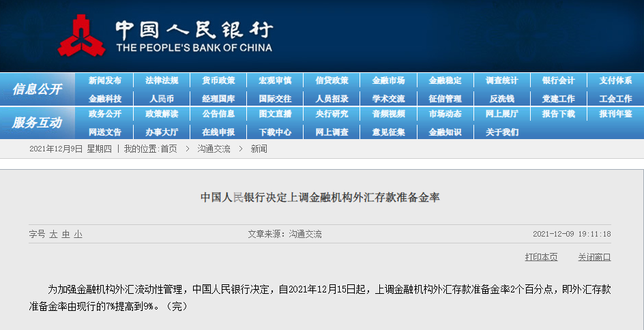Viewport: 644px width, 330px height.
Task: Go to 首页 in breadcrumb
Action: tap(169, 149)
